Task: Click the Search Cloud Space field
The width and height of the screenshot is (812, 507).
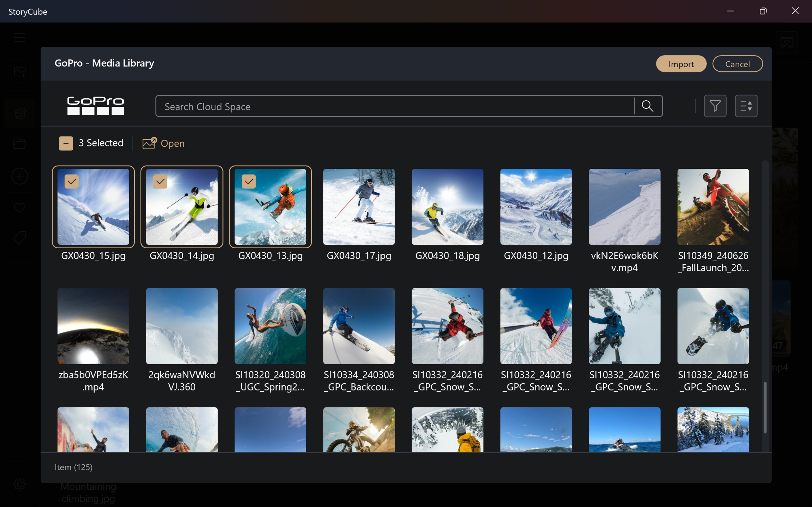Action: (394, 106)
